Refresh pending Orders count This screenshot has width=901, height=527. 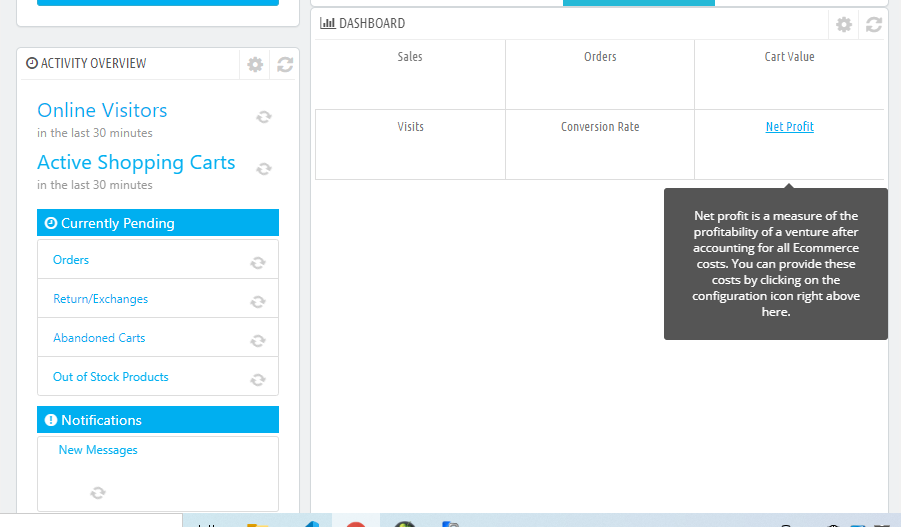[x=257, y=263]
